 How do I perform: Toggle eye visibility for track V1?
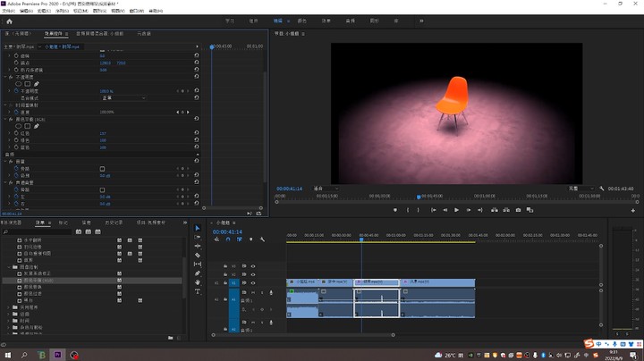coord(253,282)
